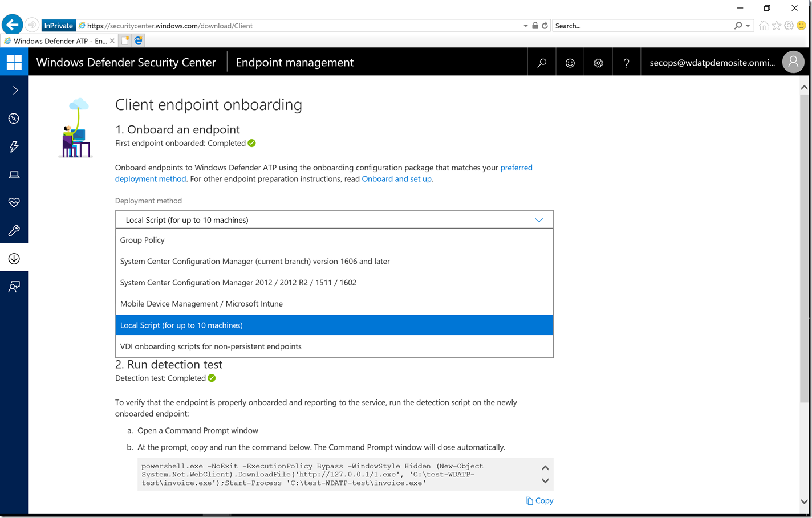This screenshot has height=518, width=812.
Task: Refresh the page with reload icon
Action: click(x=545, y=26)
